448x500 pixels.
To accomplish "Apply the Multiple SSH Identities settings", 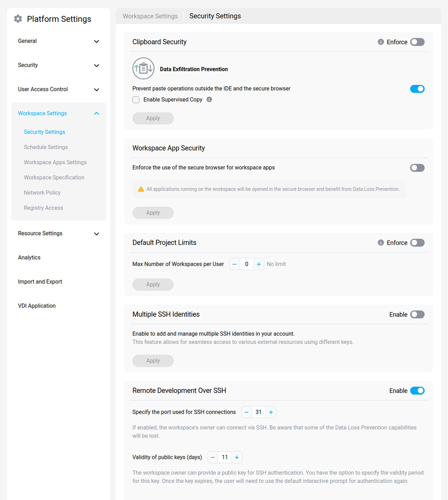I will pos(153,360).
